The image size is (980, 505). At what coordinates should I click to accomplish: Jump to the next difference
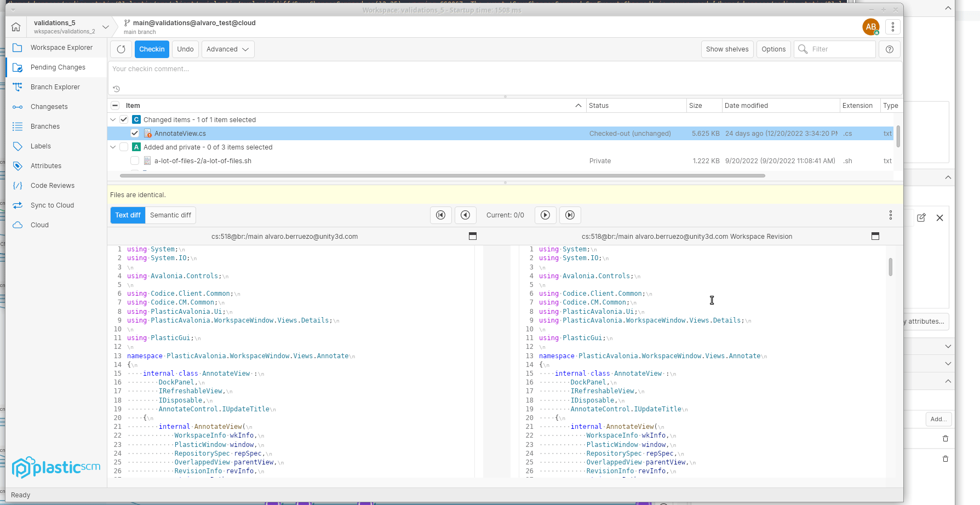[x=545, y=215]
